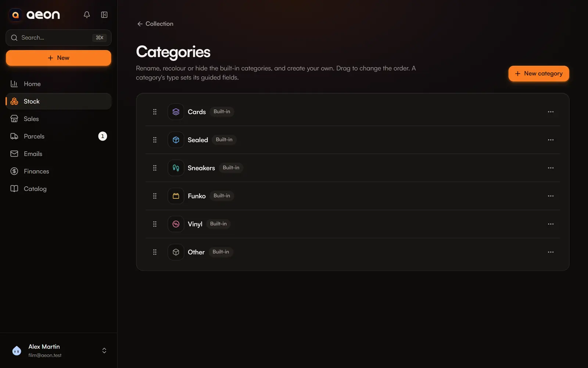Grab the drag handle for Cards

click(155, 112)
